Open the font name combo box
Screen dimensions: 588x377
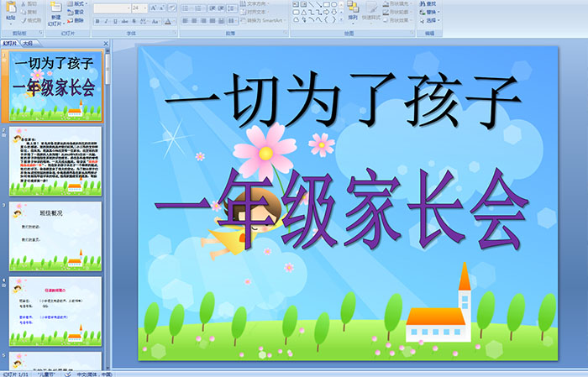point(112,8)
